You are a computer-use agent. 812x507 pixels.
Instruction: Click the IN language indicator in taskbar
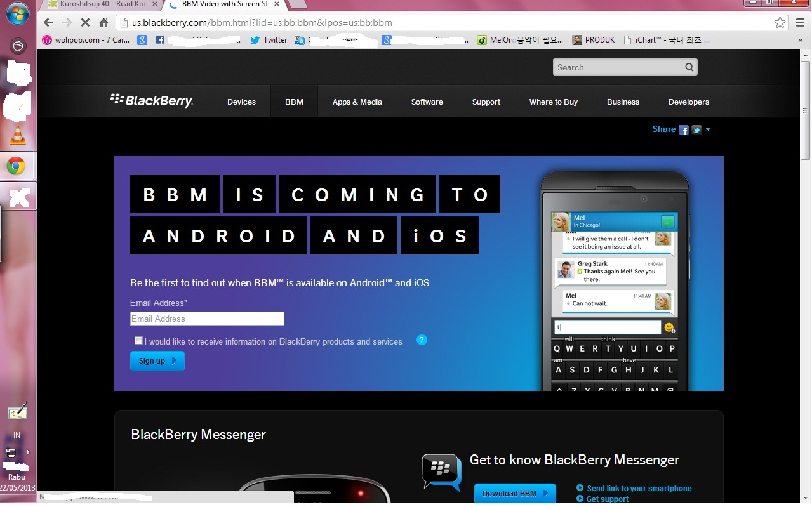click(x=17, y=435)
